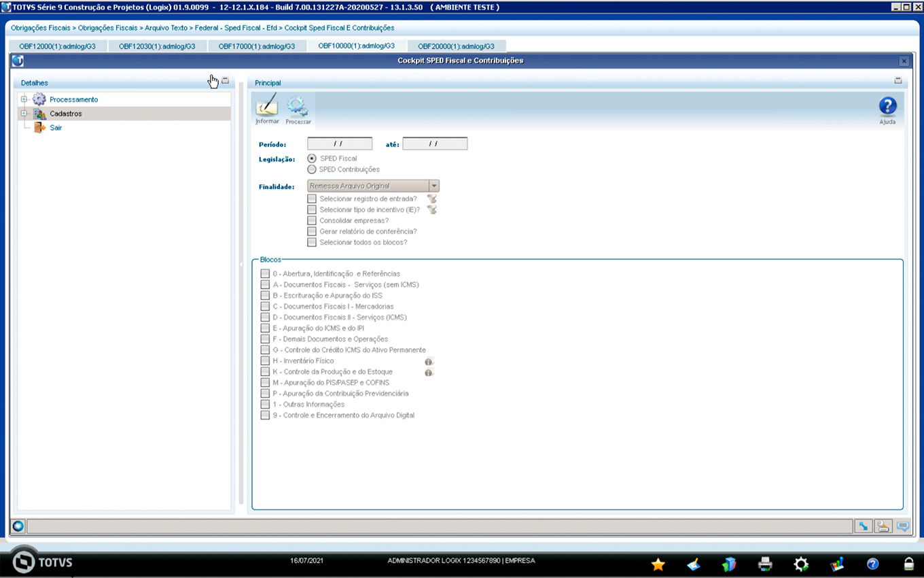Enable Consolidar empresas checkbox
Screen dimensions: 924x578
[312, 221]
